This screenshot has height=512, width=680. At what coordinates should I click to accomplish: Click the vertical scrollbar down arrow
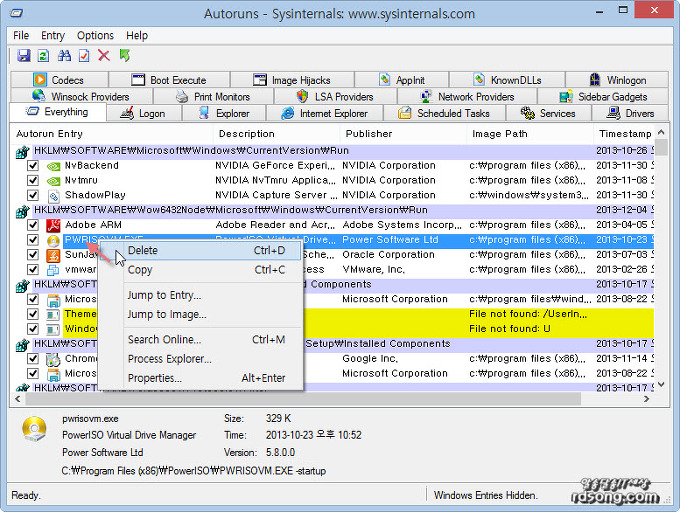point(661,384)
